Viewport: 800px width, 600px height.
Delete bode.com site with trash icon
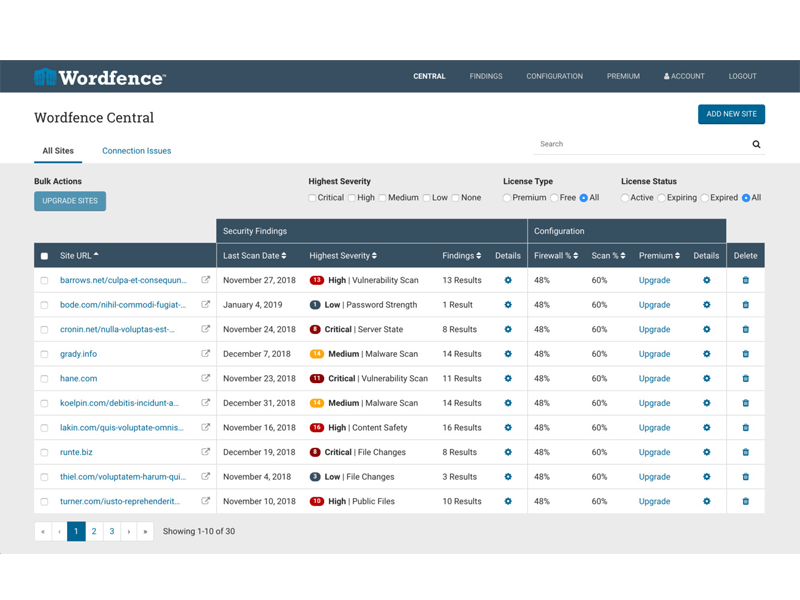[745, 305]
